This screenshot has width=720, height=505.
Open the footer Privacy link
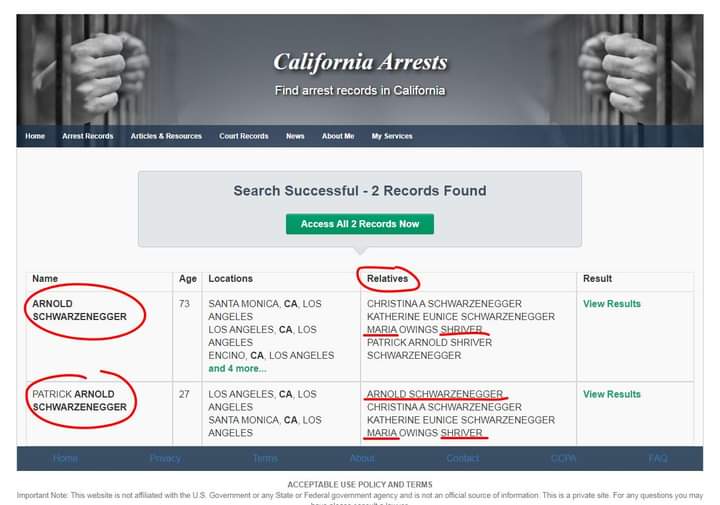click(165, 458)
